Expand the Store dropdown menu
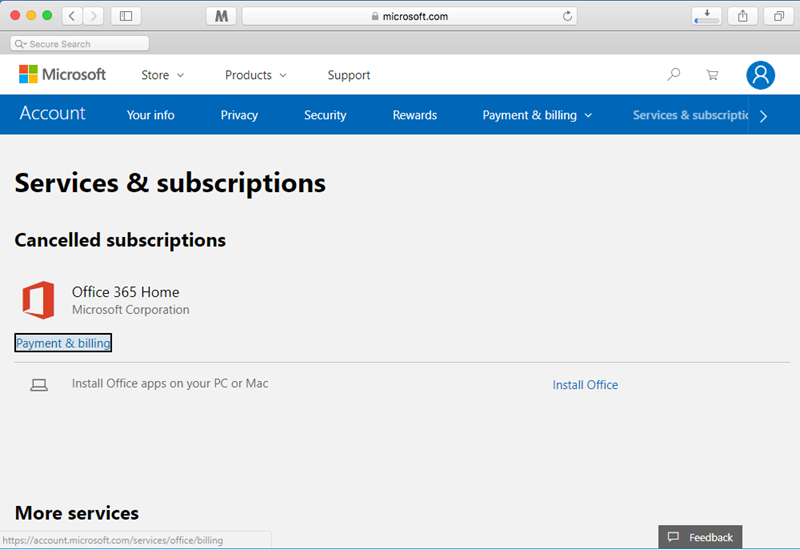Viewport: 800px width, 550px height. (x=162, y=75)
